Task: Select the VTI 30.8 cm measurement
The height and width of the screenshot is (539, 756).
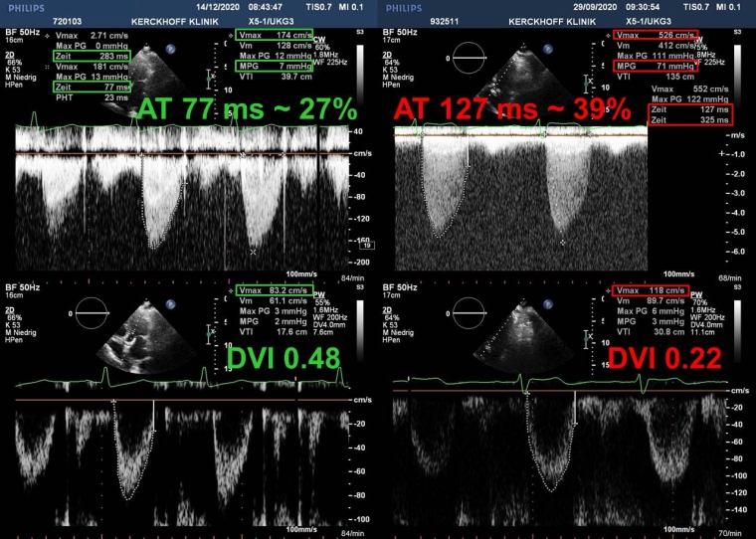Action: (x=651, y=332)
